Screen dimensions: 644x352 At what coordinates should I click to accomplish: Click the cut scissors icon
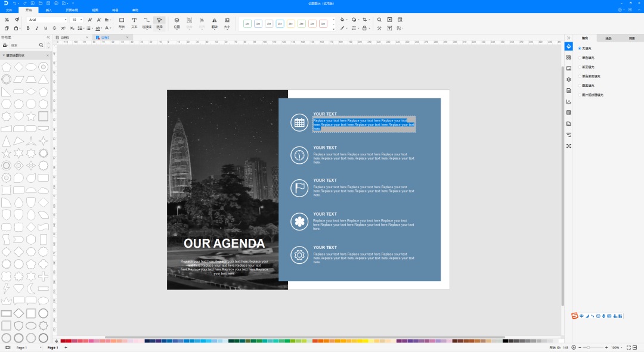click(x=7, y=20)
